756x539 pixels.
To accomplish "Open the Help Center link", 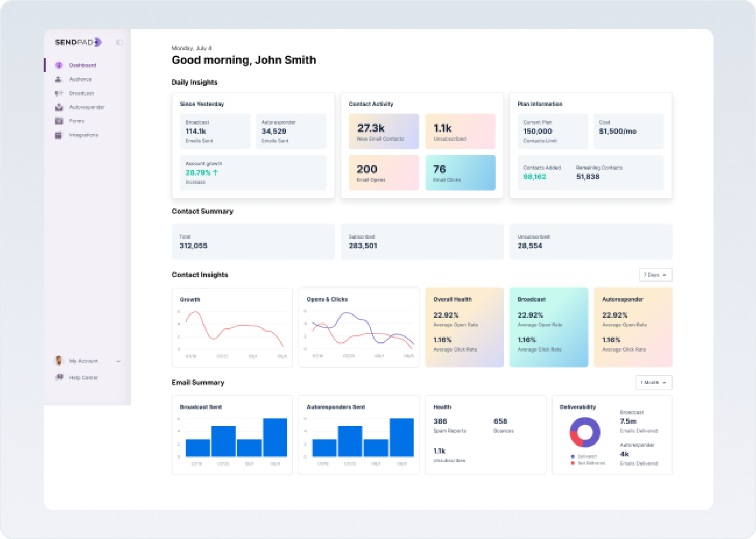I will coord(83,377).
